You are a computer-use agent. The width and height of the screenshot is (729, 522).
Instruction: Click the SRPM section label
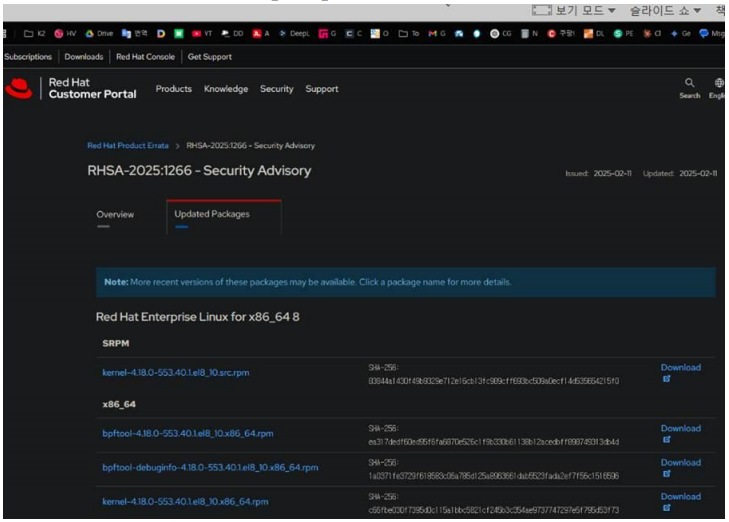116,344
